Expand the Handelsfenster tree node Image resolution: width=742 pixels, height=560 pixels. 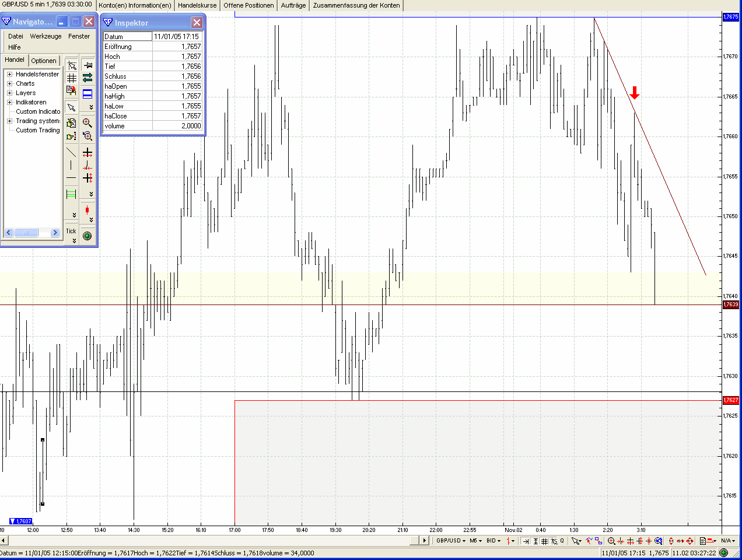pos(9,74)
